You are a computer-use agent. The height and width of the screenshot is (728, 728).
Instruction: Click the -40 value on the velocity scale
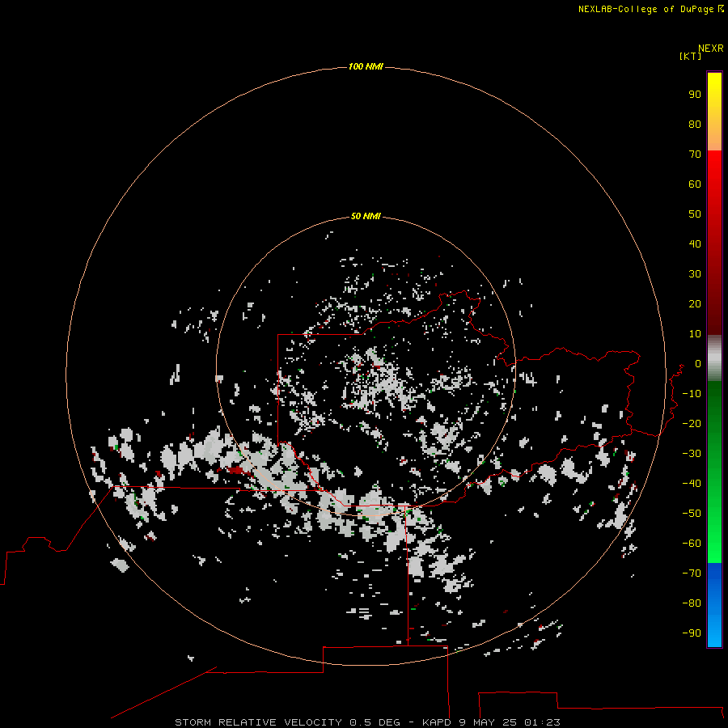[692, 484]
